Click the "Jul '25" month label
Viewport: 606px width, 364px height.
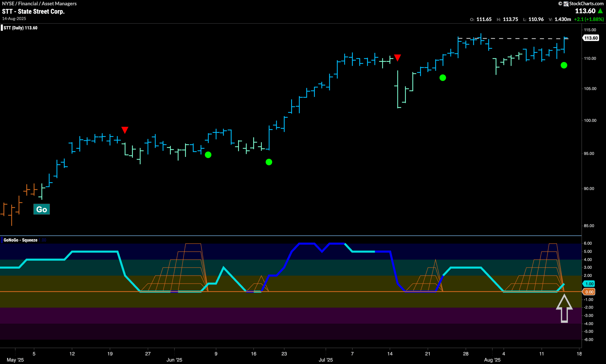pyautogui.click(x=325, y=360)
